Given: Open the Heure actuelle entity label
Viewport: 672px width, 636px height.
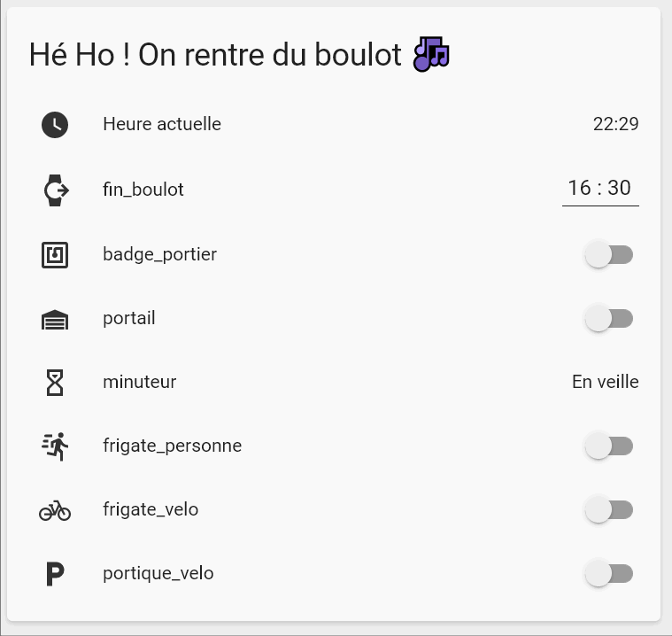Looking at the screenshot, I should (162, 124).
